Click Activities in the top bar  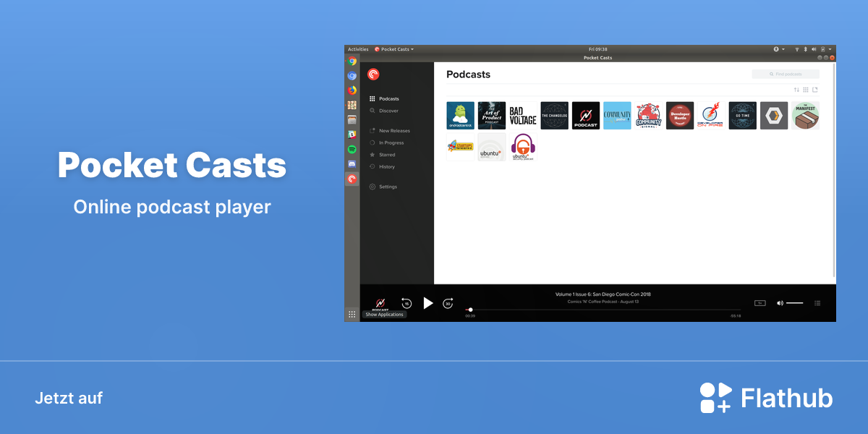pos(358,49)
